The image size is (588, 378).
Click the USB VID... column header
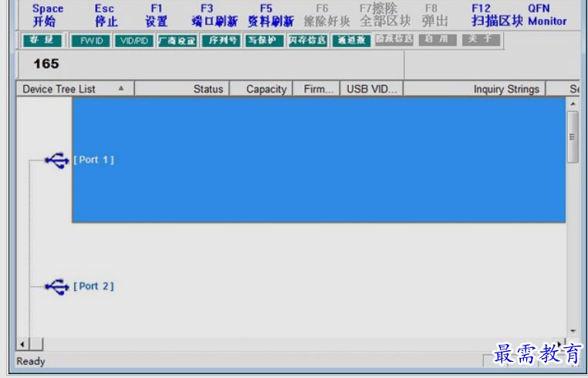(372, 89)
